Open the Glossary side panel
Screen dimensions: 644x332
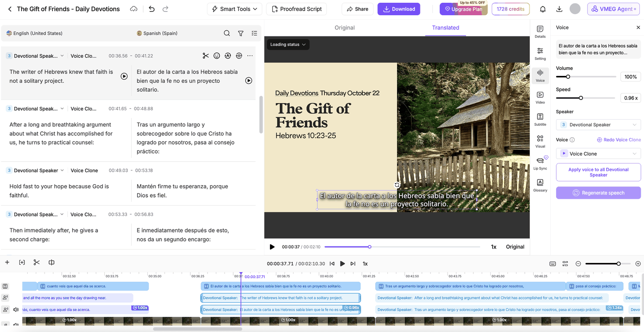[540, 186]
